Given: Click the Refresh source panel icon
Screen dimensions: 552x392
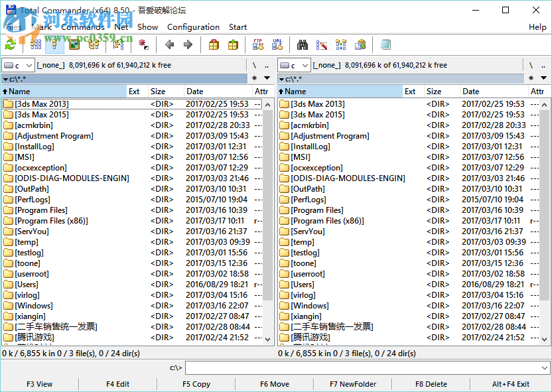Looking at the screenshot, I should 9,44.
